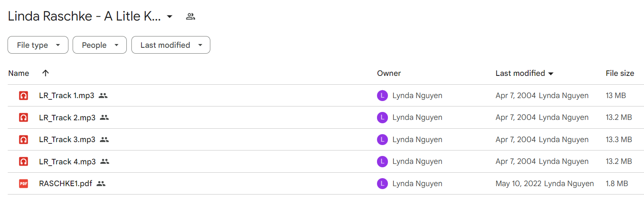Click shared icon next to RASCHKE1.pdf
Screen dimensions: 644x218
click(101, 184)
